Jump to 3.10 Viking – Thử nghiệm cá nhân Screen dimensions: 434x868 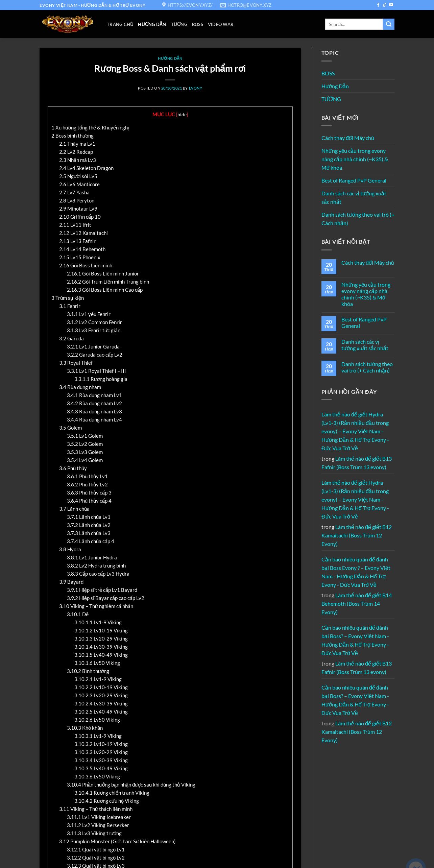point(96,606)
